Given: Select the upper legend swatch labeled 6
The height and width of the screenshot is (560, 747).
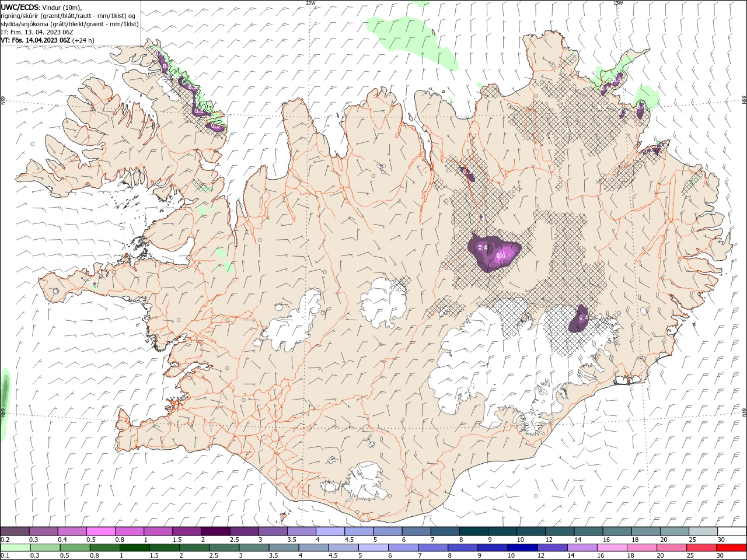Looking at the screenshot, I should [x=417, y=531].
